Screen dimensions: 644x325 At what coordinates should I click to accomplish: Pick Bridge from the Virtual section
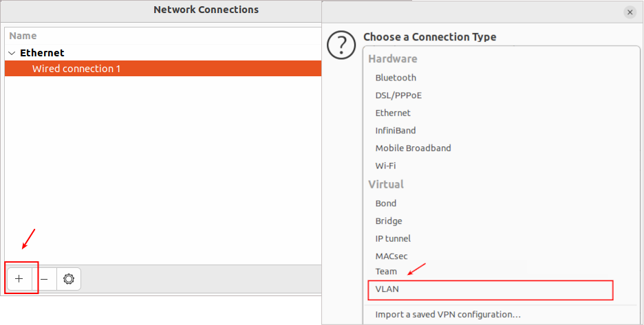click(389, 221)
